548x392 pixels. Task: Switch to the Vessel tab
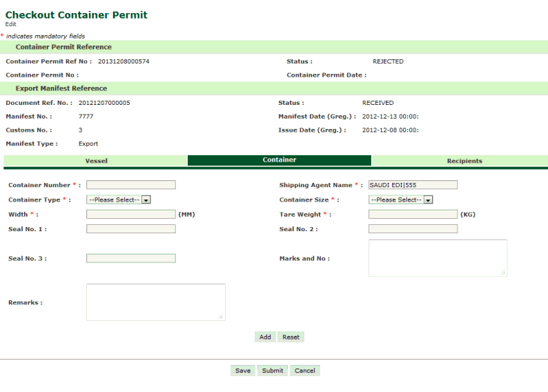pyautogui.click(x=96, y=161)
